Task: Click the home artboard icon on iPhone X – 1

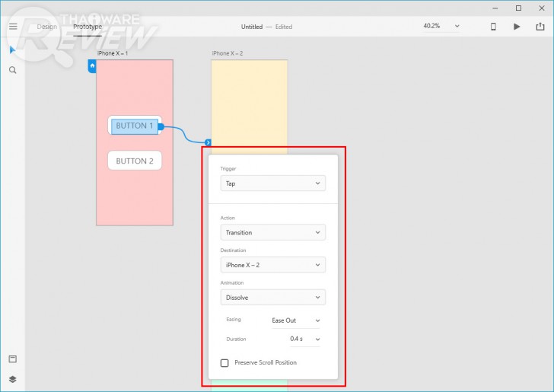Action: tap(92, 66)
